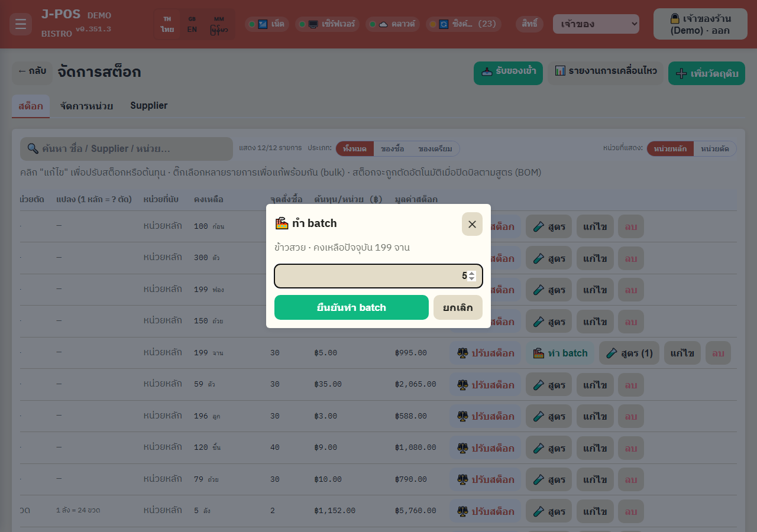
Task: Click the เน็ต network status chip
Action: pos(267,24)
